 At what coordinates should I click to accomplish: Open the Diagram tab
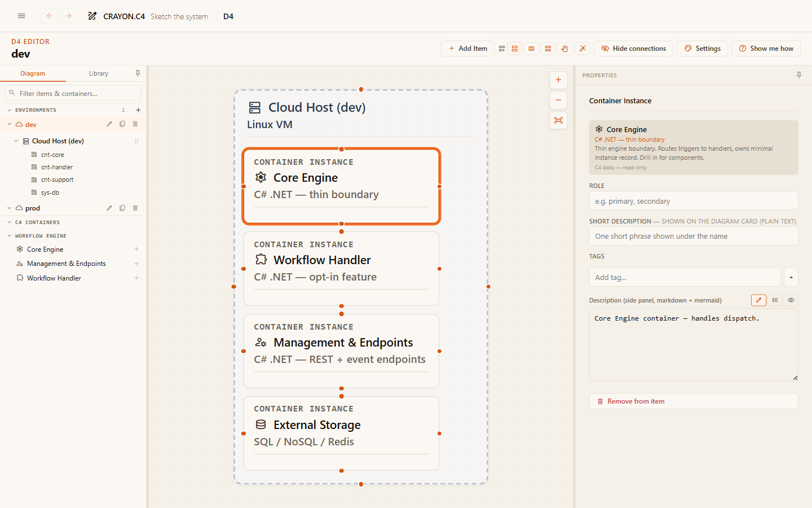(x=33, y=73)
